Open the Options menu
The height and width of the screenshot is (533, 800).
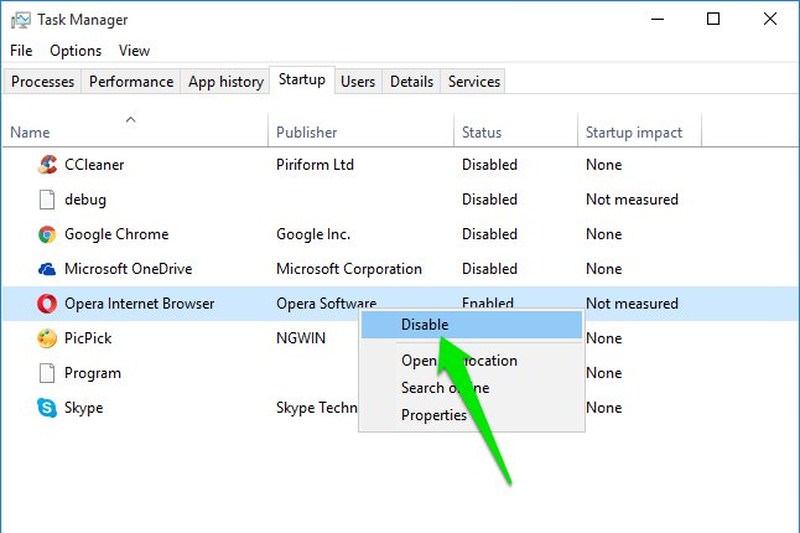(76, 50)
